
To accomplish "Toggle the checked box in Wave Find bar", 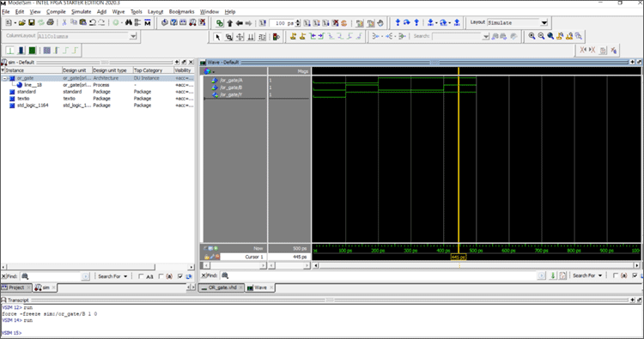I will pos(635,275).
